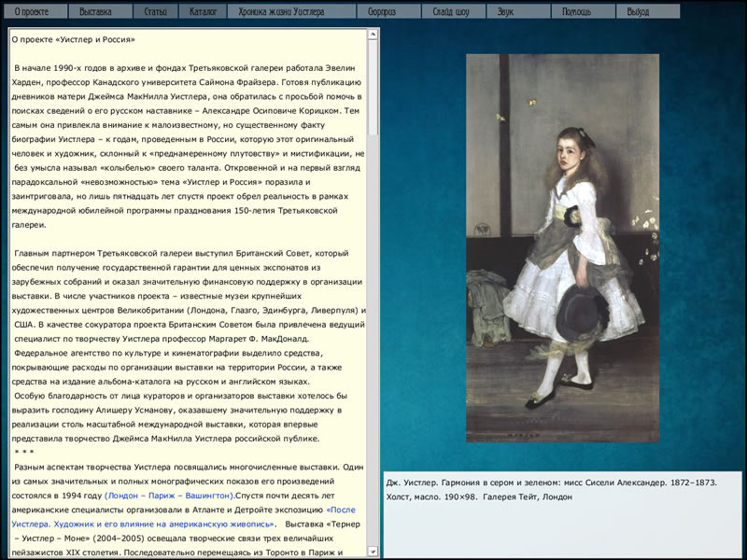747x560 pixels.
Task: Click the text panel scrollbar thumb
Action: pos(373,89)
